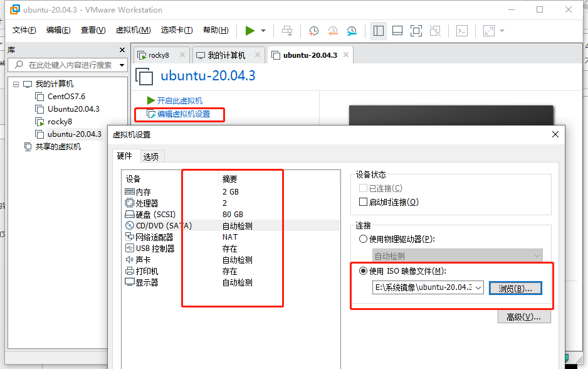
Task: Close the 我的计算机 tab
Action: (258, 55)
